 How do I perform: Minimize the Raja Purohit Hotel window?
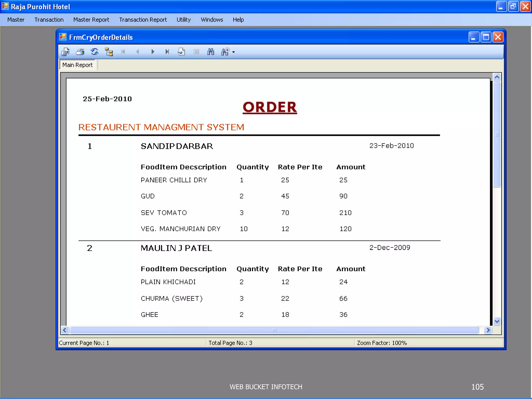click(501, 6)
